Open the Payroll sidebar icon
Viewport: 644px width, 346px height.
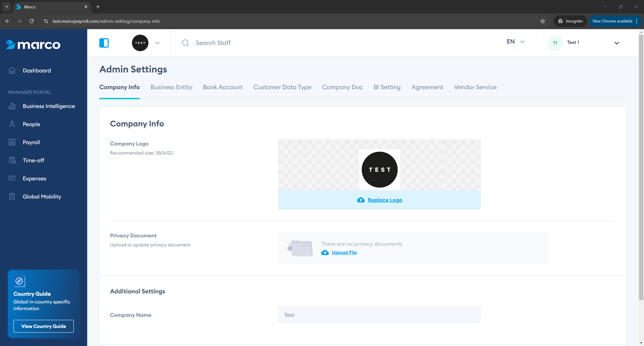point(12,142)
